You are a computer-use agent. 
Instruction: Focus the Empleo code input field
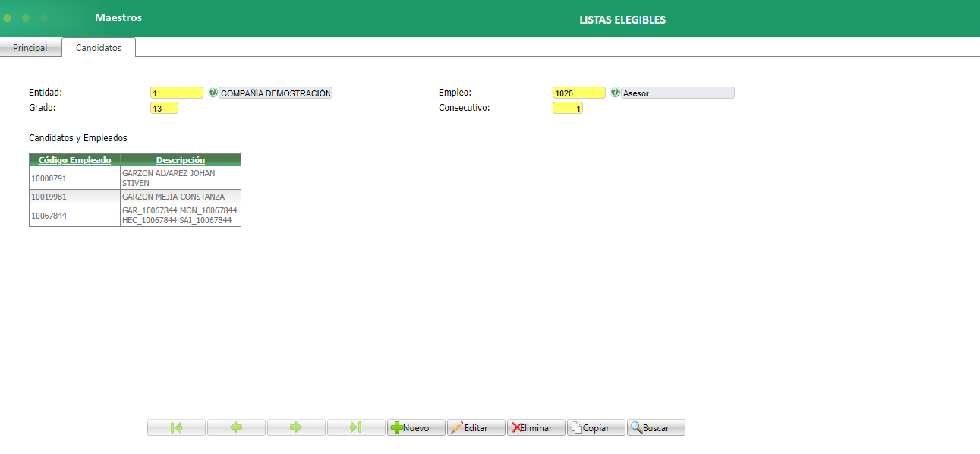[579, 93]
